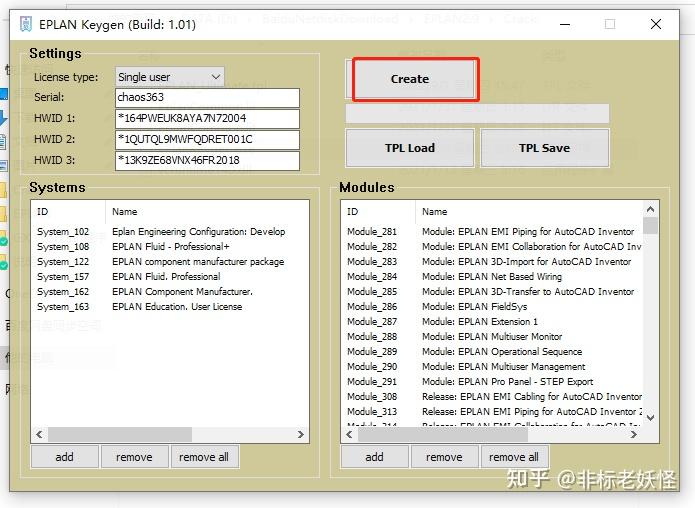Focus the HWID 3 text field
Image resolution: width=695 pixels, height=508 pixels.
coord(207,160)
